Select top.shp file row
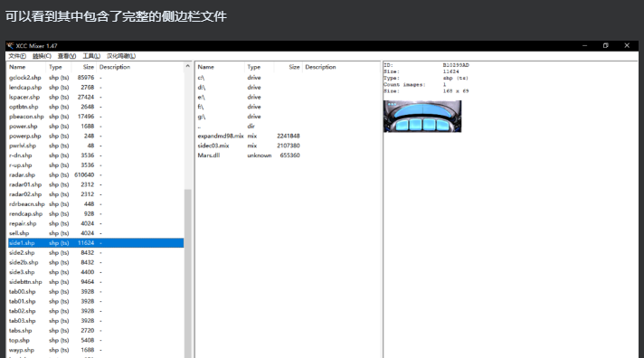 click(x=96, y=340)
